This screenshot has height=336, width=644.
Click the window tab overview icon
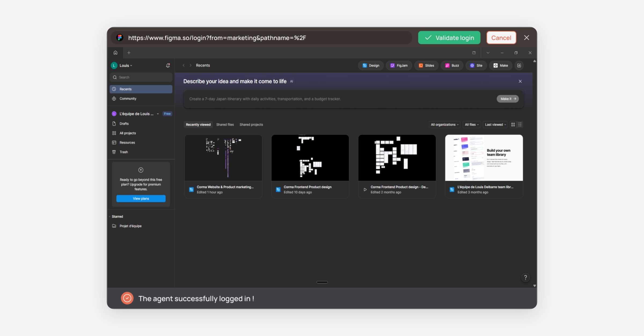(474, 53)
